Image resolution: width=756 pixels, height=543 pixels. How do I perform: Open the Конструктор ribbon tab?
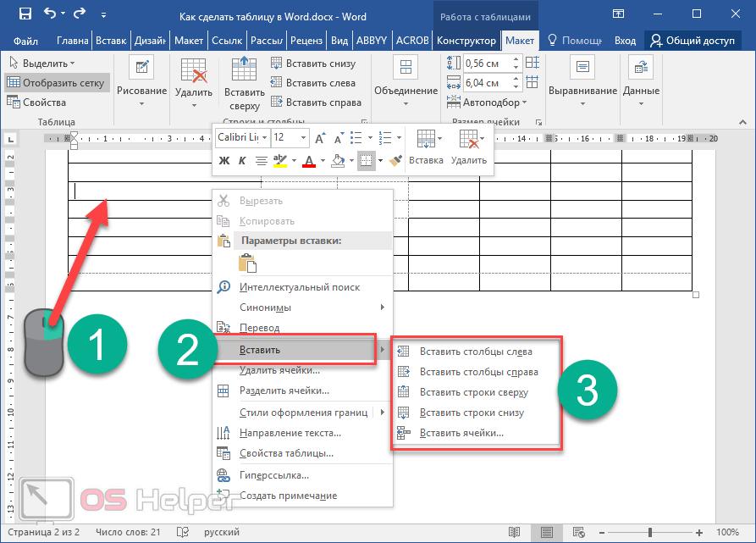point(466,41)
